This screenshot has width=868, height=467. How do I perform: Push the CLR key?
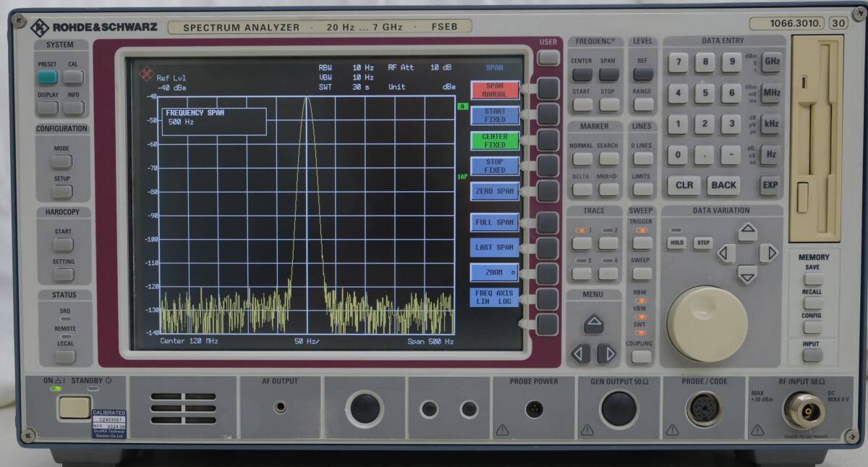(x=684, y=185)
